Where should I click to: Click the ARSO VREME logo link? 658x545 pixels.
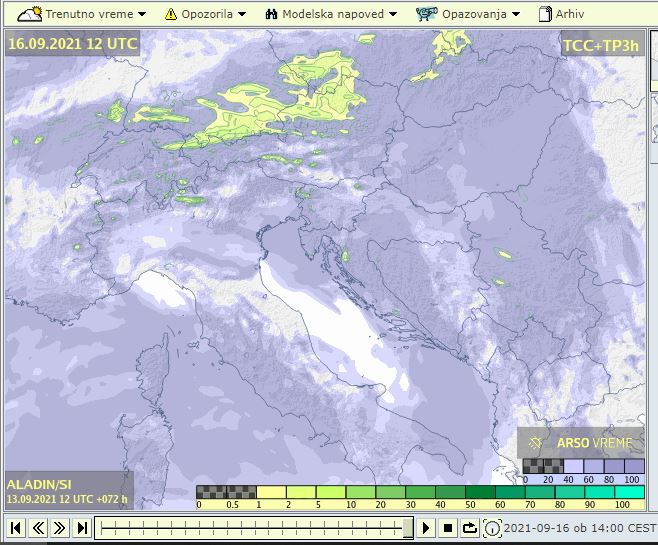pyautogui.click(x=580, y=442)
